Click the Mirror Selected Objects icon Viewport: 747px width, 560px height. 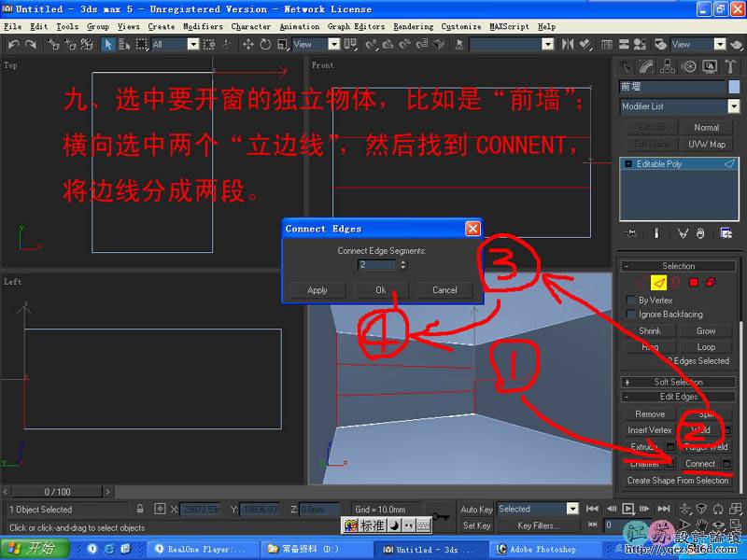[x=567, y=45]
